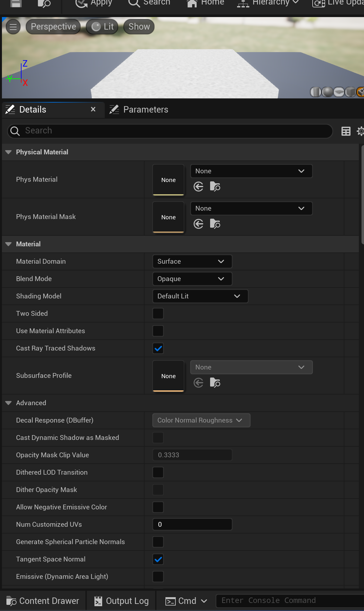The width and height of the screenshot is (364, 611).
Task: Disable Tangent Space Normal checkbox
Action: (158, 559)
